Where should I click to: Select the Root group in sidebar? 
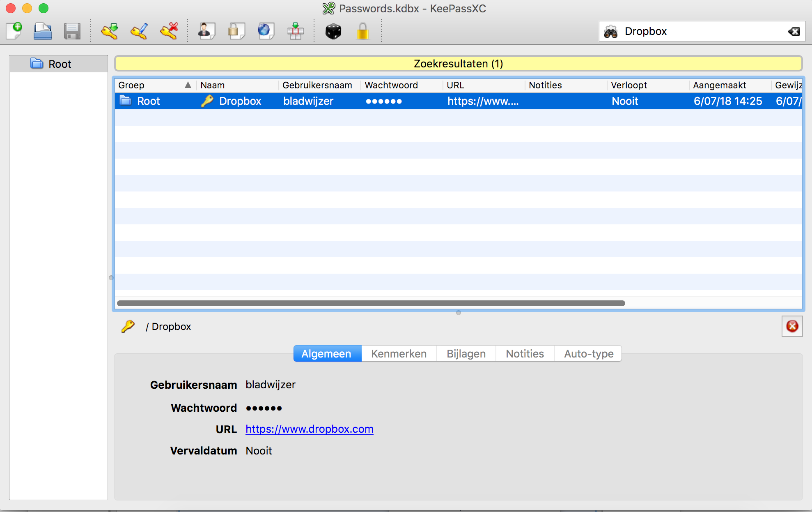(x=60, y=64)
